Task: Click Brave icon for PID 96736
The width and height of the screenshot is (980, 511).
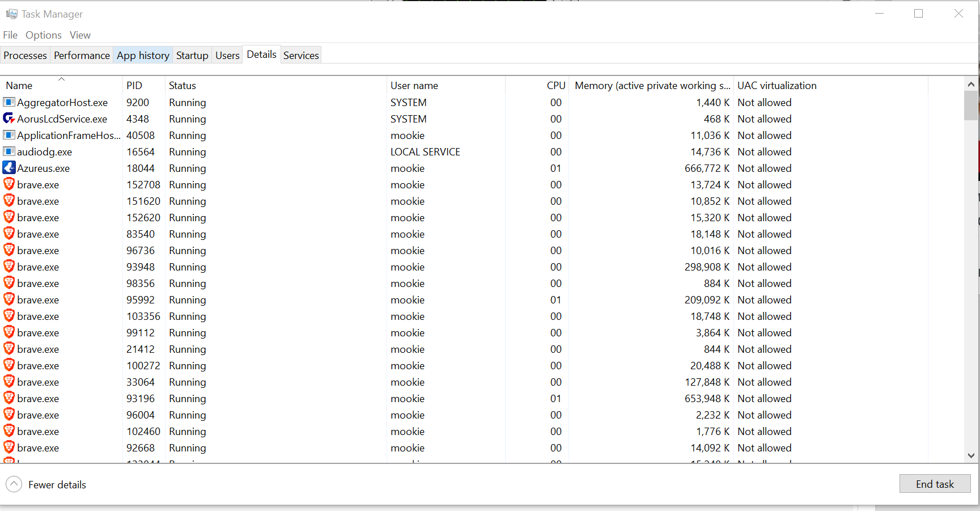Action: click(x=9, y=250)
